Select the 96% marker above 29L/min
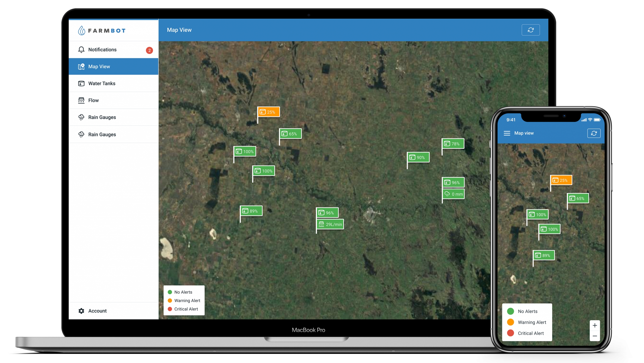This screenshot has height=363, width=644. [327, 213]
